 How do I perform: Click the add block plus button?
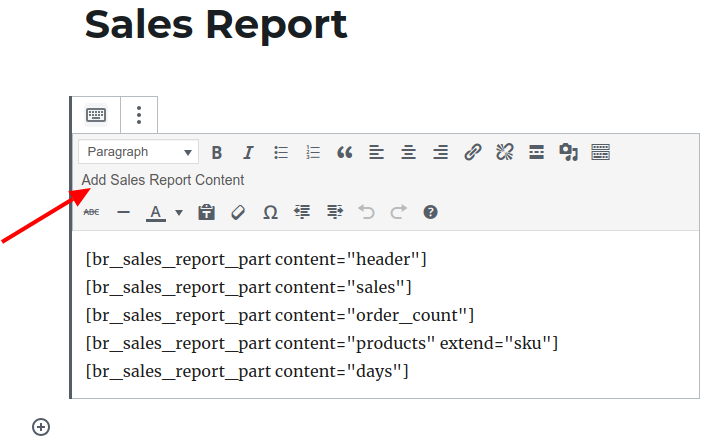41,427
